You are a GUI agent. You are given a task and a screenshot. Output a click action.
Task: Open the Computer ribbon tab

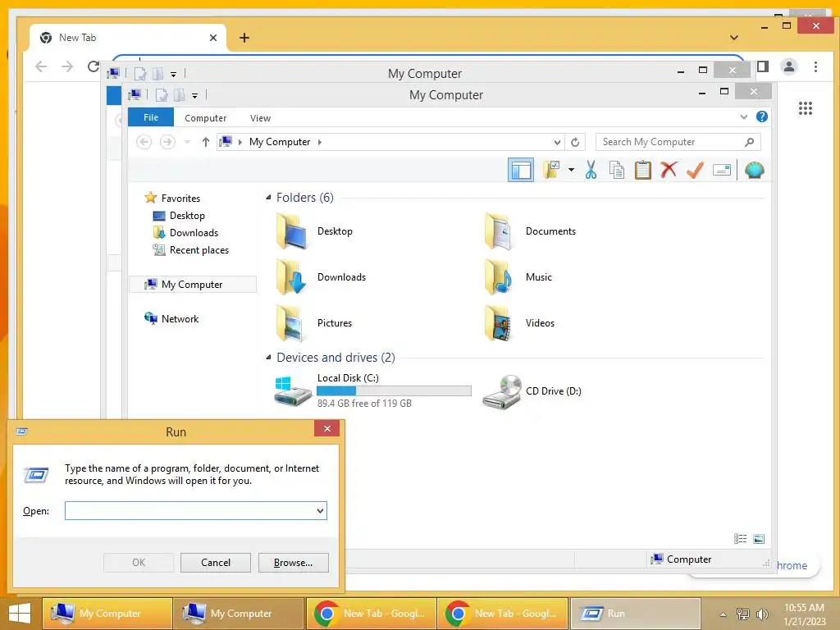205,118
